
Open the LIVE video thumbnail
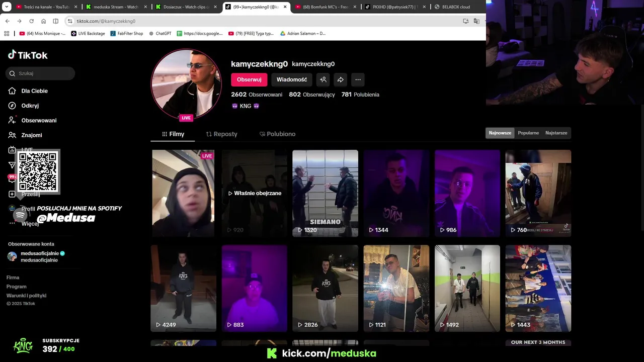coord(183,193)
